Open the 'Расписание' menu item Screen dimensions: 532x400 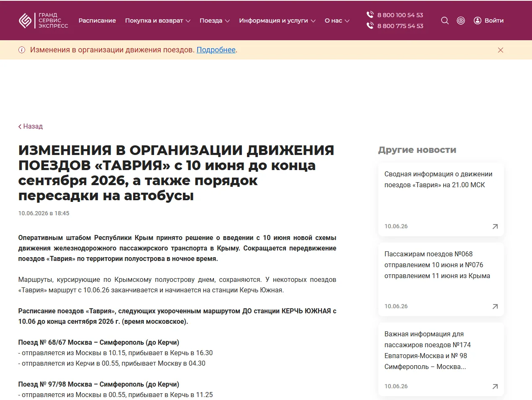97,21
